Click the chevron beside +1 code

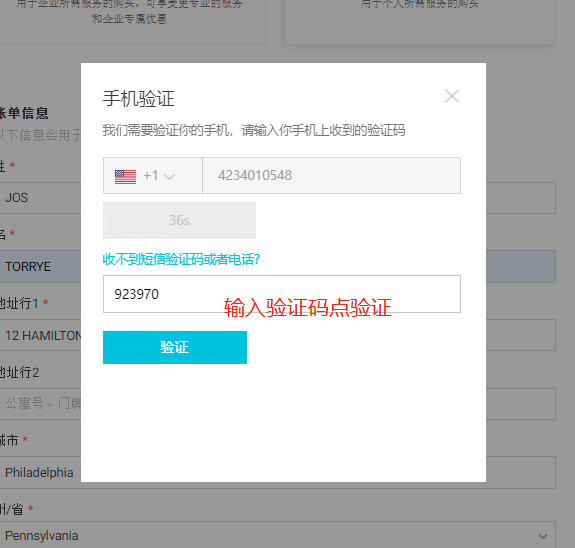point(169,177)
